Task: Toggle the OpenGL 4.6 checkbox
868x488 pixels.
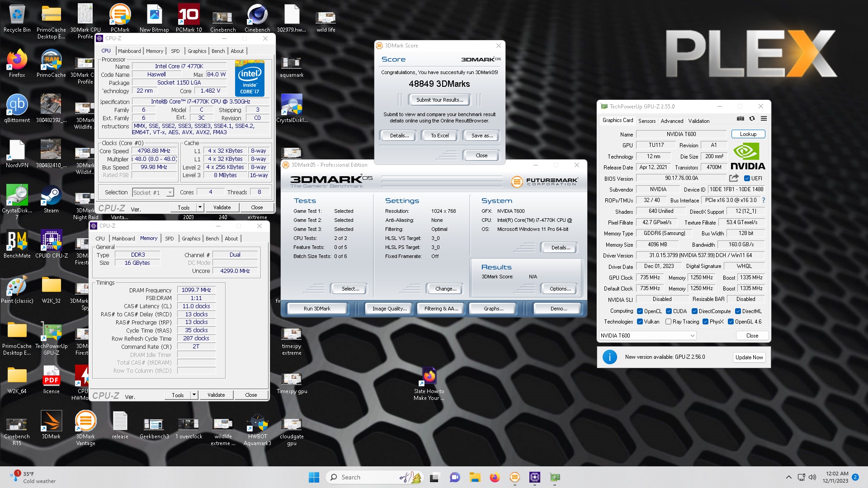Action: [x=731, y=322]
